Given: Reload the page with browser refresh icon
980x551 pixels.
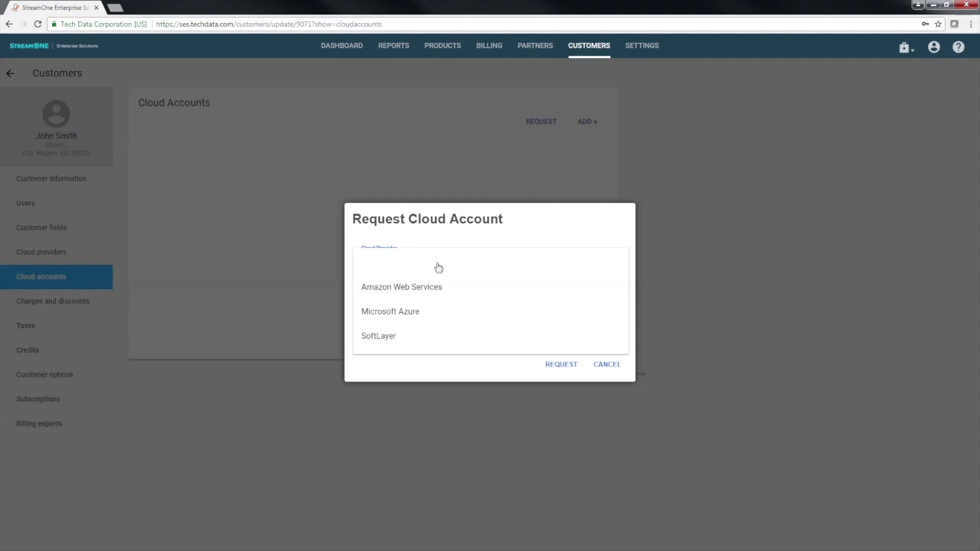Looking at the screenshot, I should pos(38,24).
